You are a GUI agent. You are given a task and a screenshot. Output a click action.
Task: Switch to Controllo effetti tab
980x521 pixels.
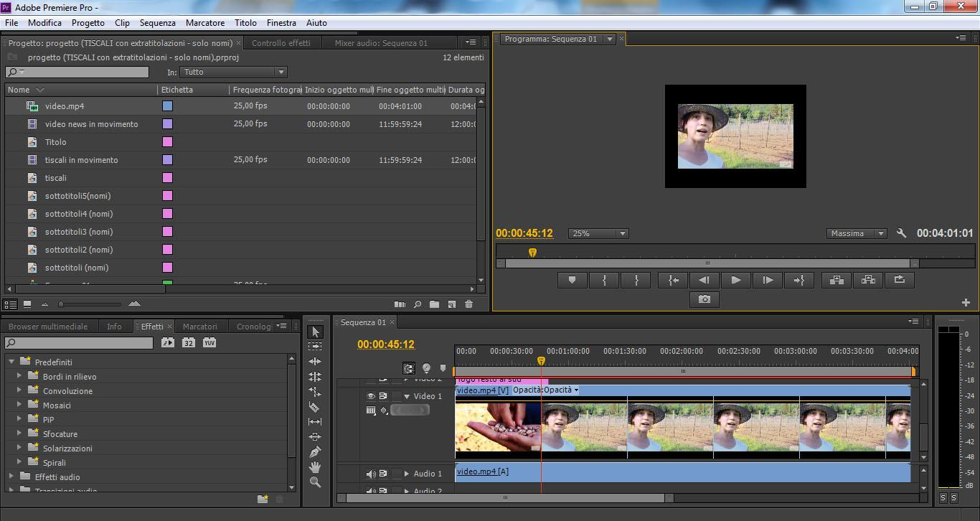point(281,43)
